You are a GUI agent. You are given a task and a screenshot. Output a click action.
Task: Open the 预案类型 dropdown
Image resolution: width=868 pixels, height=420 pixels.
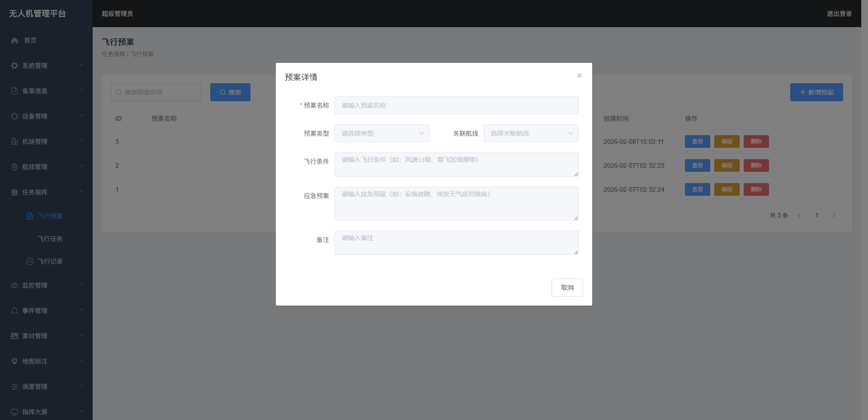pos(382,133)
